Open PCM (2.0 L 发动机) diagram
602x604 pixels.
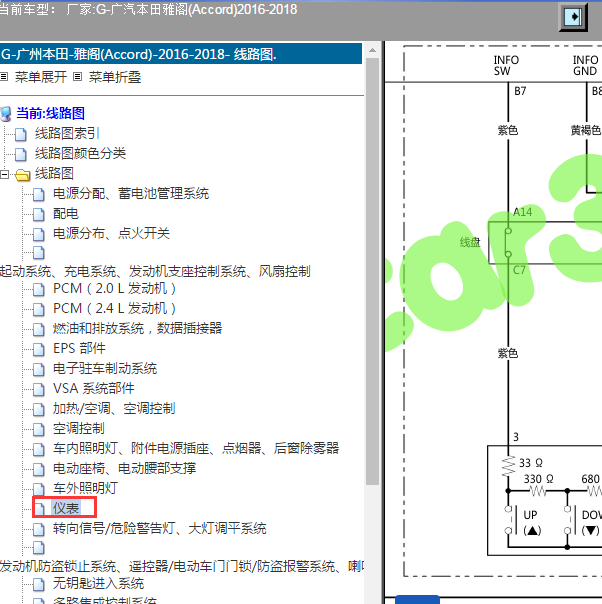(114, 288)
